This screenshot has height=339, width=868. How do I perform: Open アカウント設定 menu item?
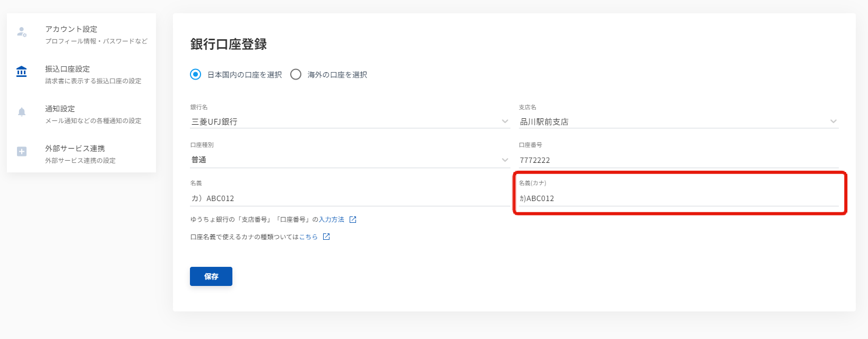coord(71,29)
